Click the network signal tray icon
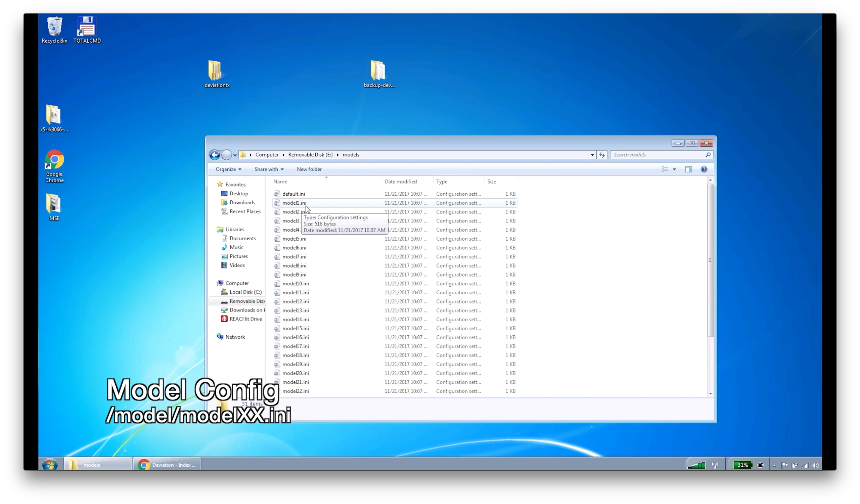The width and height of the screenshot is (860, 504). click(805, 465)
